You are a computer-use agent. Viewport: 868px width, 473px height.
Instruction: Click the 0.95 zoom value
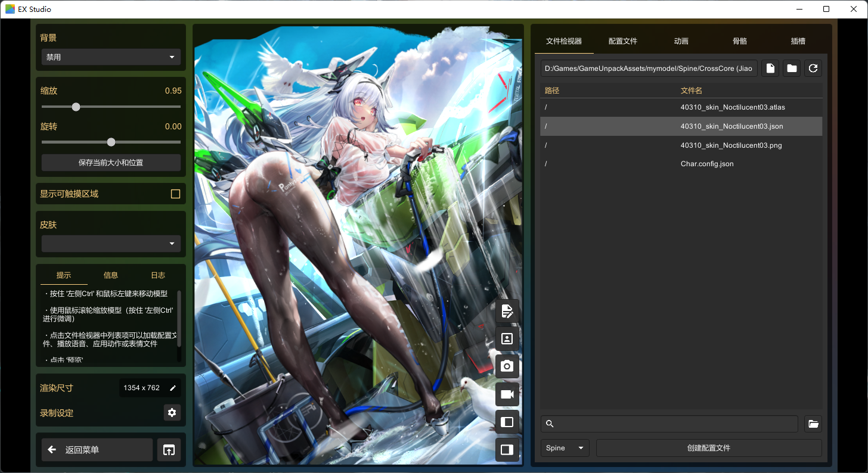(x=173, y=91)
